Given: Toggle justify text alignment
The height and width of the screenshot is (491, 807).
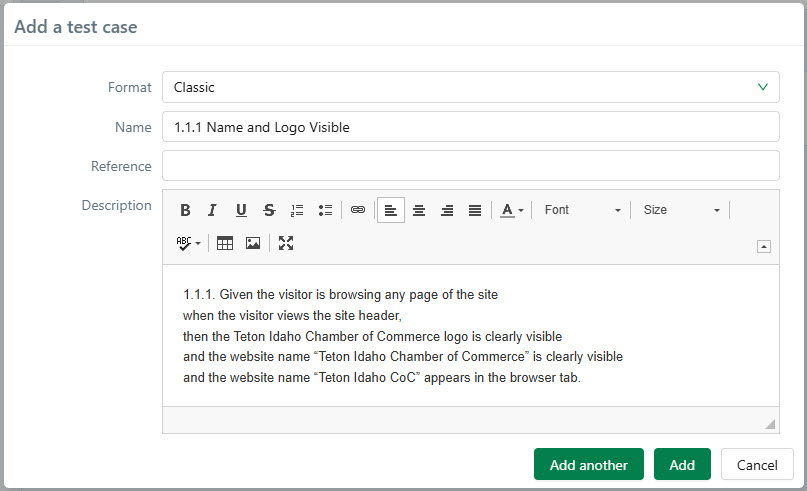Looking at the screenshot, I should 475,210.
